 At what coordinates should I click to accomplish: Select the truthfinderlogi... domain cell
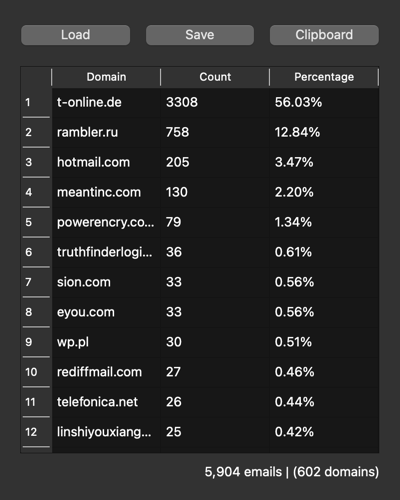click(106, 252)
